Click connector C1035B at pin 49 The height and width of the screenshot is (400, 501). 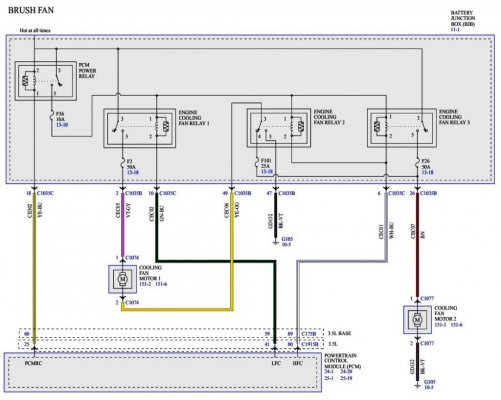(x=243, y=193)
